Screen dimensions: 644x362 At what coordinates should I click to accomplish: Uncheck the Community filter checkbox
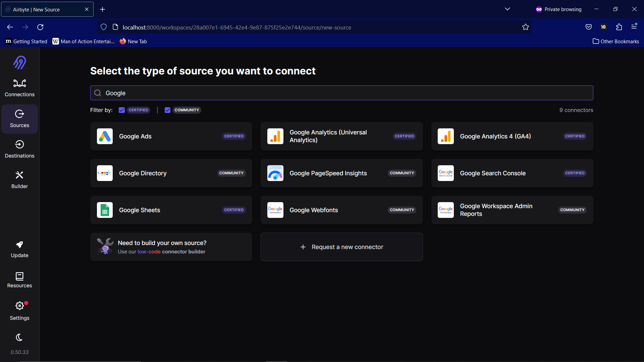(168, 110)
